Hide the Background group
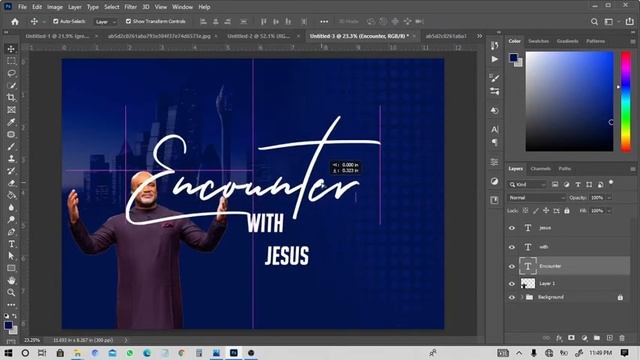640x360 pixels. point(512,298)
